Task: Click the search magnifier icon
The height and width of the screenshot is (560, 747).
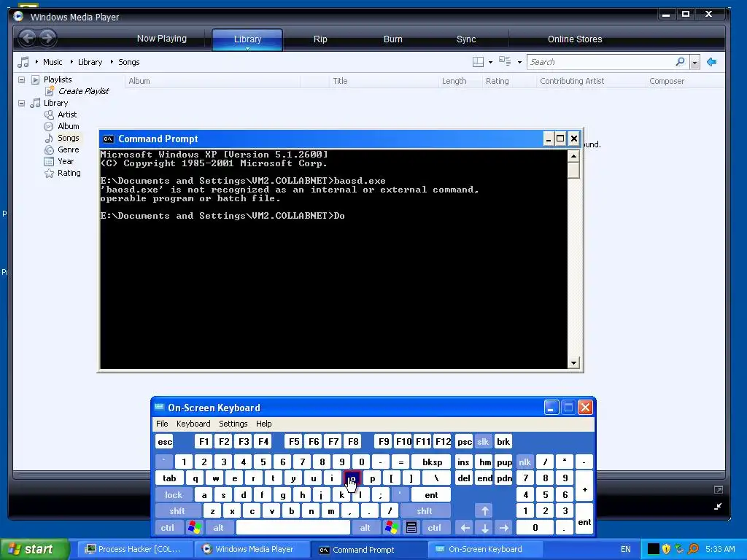Action: 680,61
